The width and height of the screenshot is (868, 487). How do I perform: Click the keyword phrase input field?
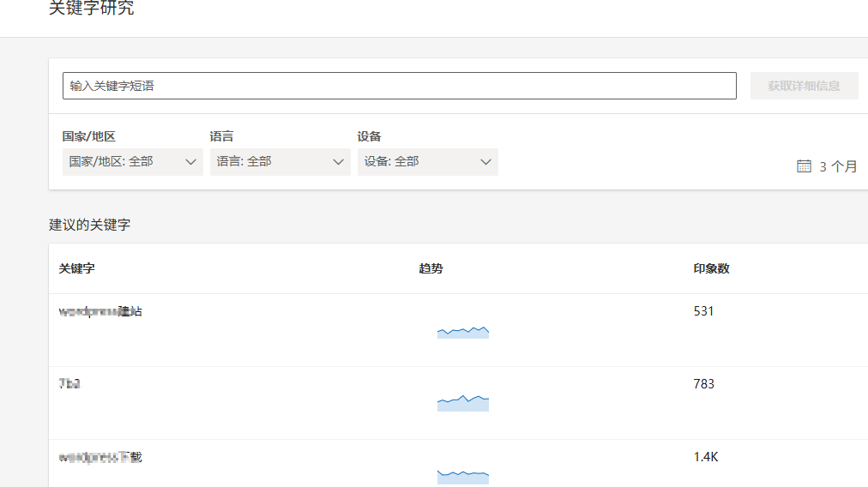[399, 86]
